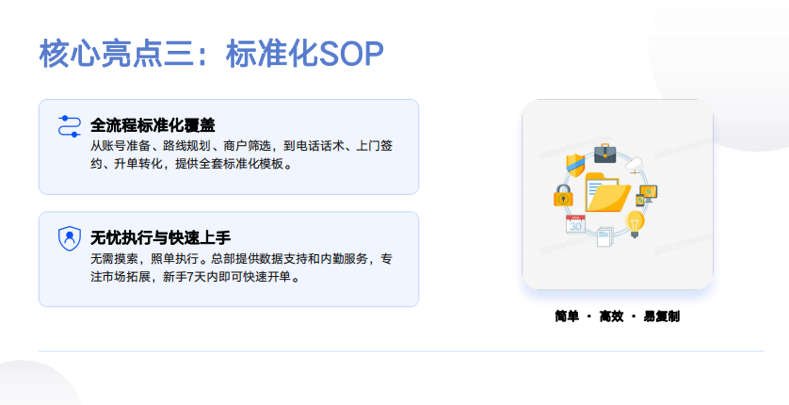Click the monitor and phone devices icon
This screenshot has width=789, height=405.
pyautogui.click(x=645, y=194)
